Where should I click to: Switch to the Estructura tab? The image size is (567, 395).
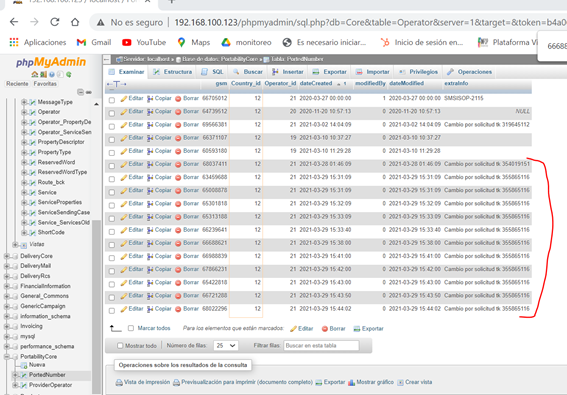pos(172,72)
